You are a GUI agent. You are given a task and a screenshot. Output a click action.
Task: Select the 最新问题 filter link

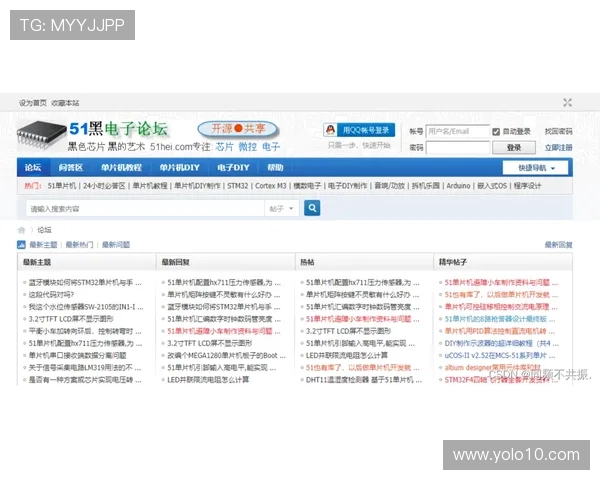click(x=116, y=245)
